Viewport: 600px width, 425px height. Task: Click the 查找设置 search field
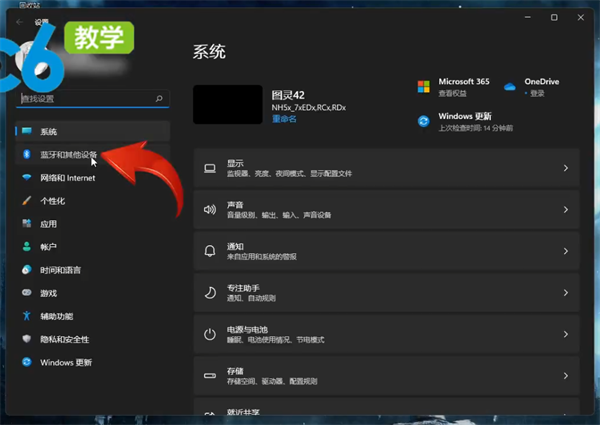(x=93, y=99)
